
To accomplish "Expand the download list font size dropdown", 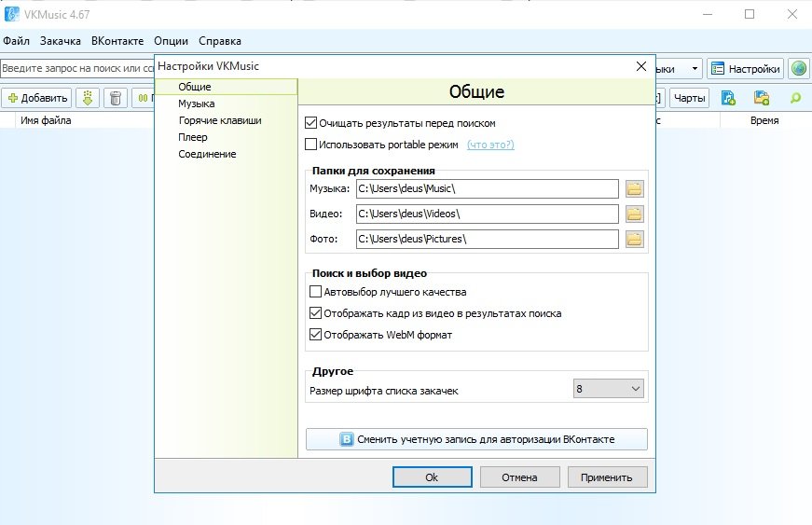I will click(x=609, y=389).
